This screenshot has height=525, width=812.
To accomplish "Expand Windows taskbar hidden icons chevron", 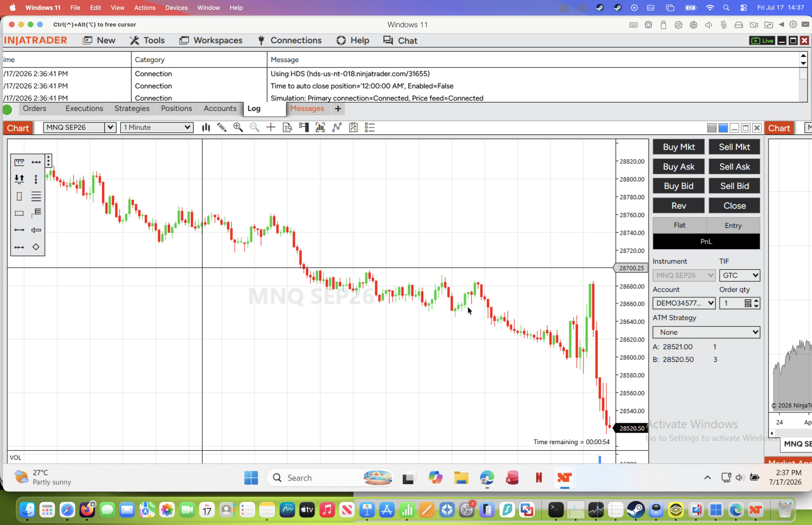I will [x=707, y=477].
